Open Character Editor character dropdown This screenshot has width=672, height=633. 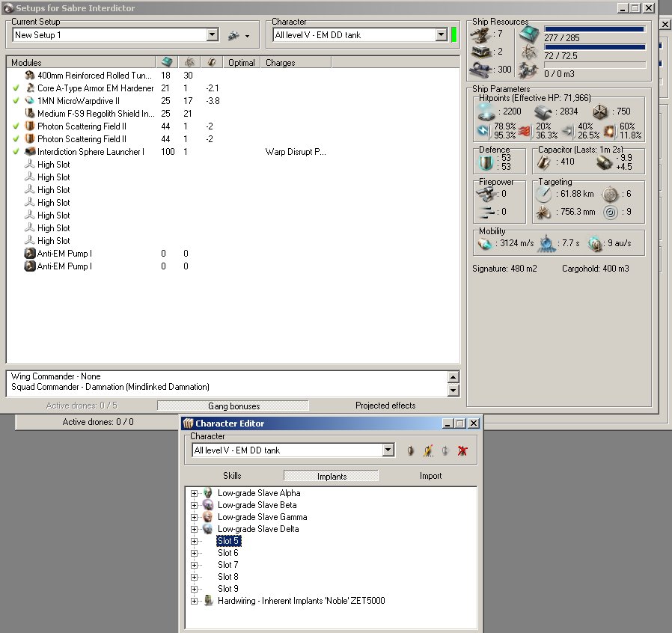tap(388, 450)
